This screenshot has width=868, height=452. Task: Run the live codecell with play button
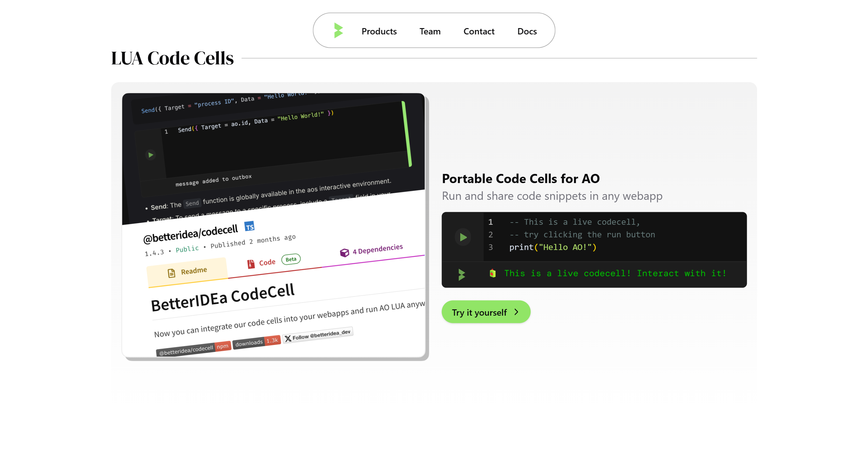pos(463,237)
